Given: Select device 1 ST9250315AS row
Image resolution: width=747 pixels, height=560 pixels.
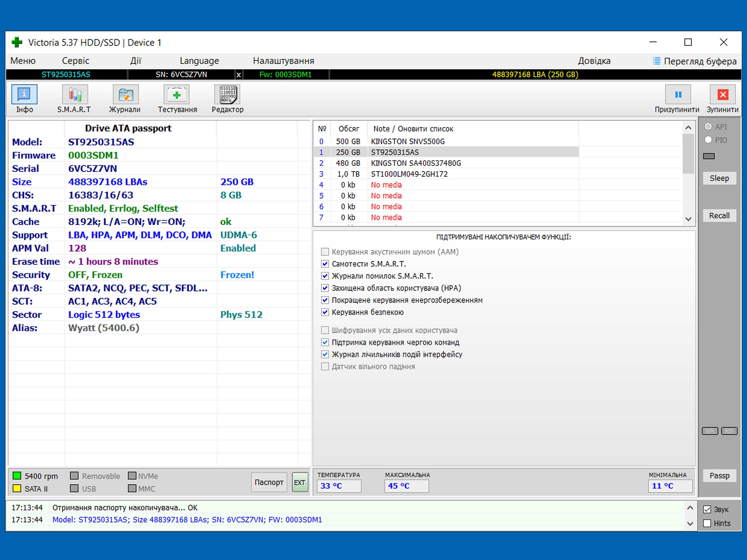Looking at the screenshot, I should point(446,152).
